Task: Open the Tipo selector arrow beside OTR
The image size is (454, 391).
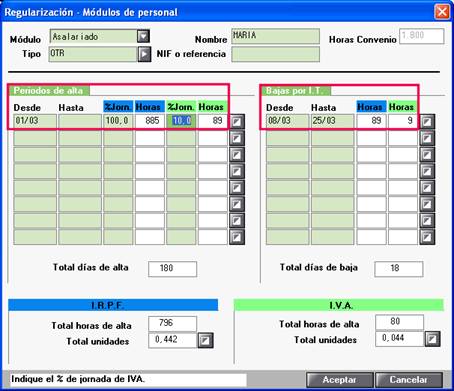Action: click(x=144, y=54)
